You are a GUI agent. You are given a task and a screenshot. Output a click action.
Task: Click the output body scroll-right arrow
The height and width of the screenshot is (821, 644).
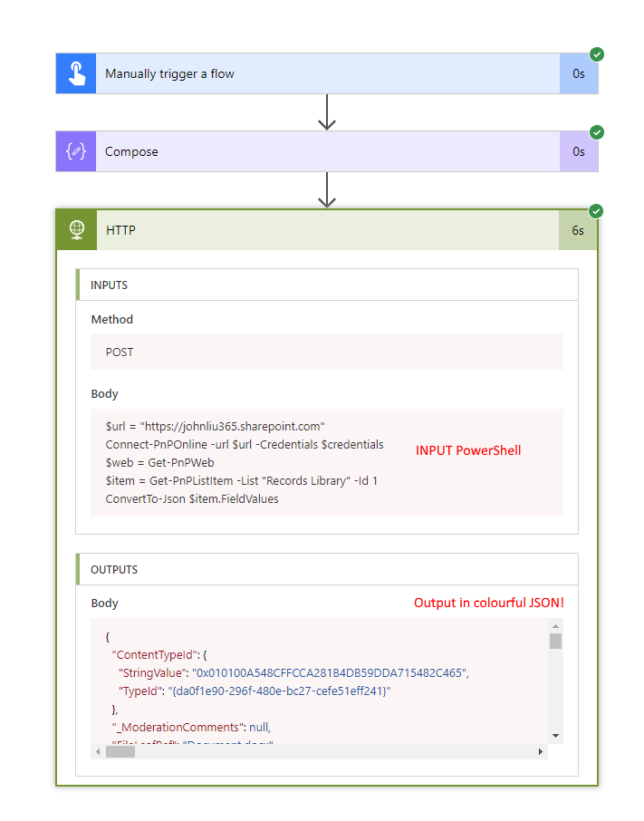542,751
